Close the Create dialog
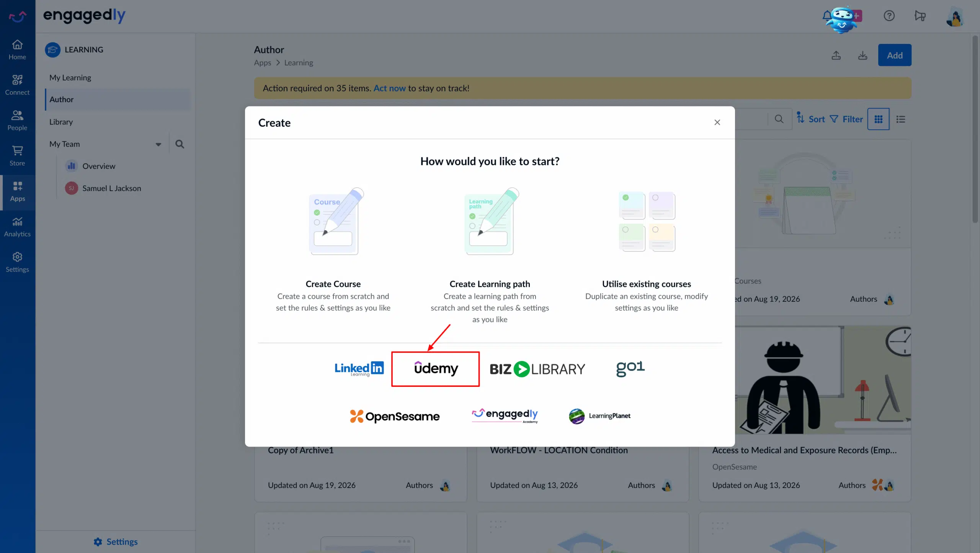Image resolution: width=980 pixels, height=553 pixels. pos(717,123)
